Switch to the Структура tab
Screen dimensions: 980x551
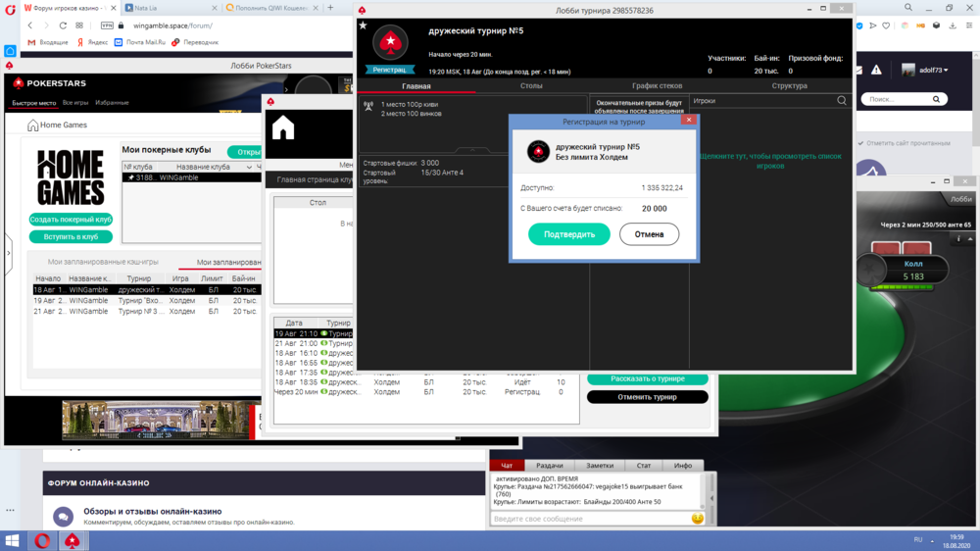789,86
